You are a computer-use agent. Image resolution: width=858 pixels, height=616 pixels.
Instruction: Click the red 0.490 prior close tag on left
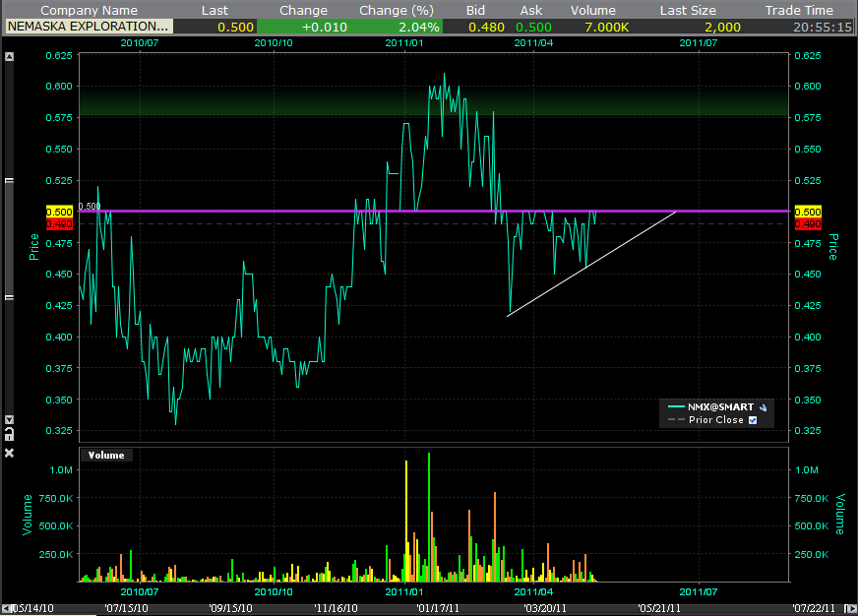tap(59, 224)
